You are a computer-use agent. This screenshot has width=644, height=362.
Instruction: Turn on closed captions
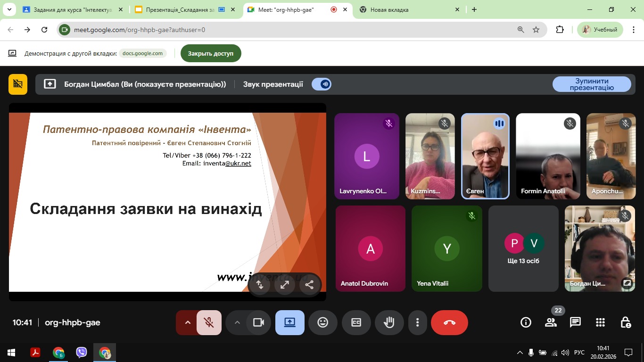356,323
